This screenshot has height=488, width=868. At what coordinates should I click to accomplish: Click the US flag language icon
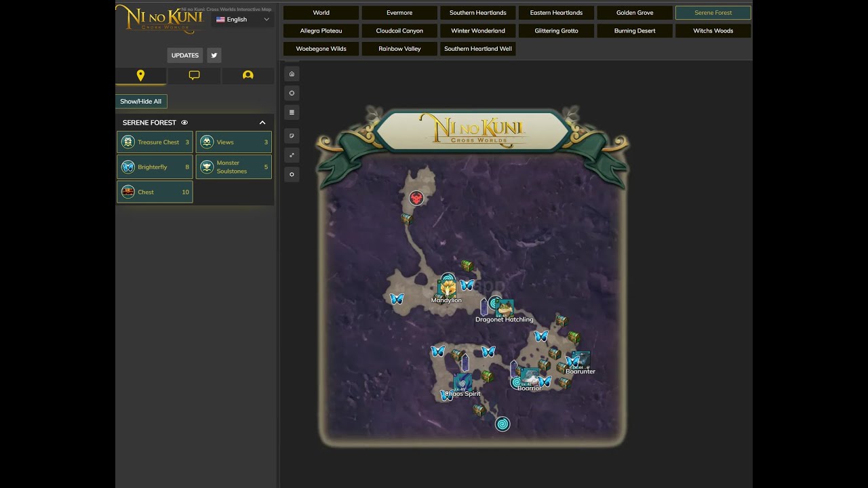220,20
